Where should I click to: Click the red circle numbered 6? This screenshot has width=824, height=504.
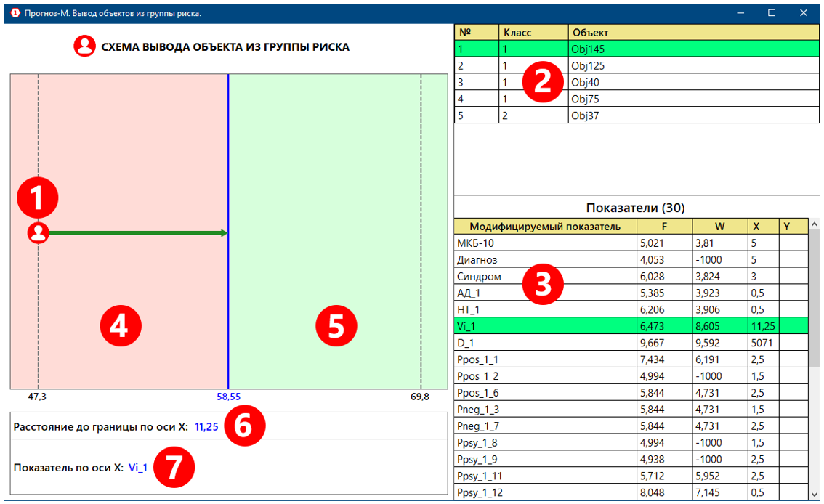(x=244, y=426)
